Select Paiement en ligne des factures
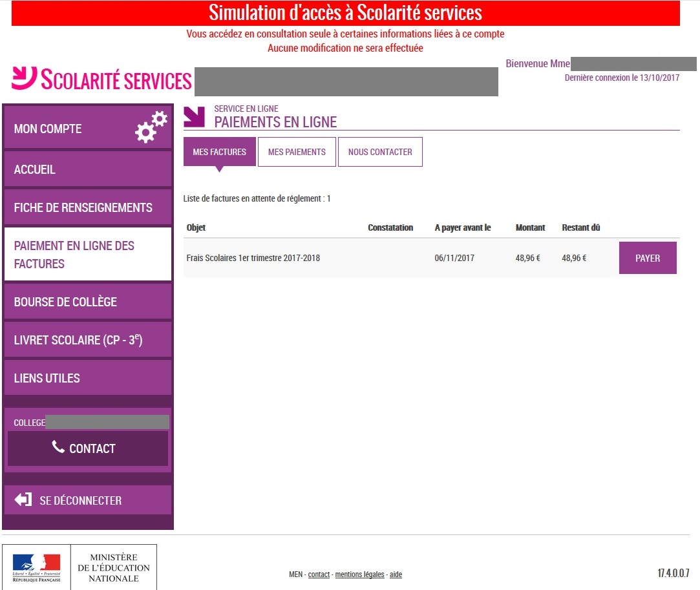 (x=88, y=255)
